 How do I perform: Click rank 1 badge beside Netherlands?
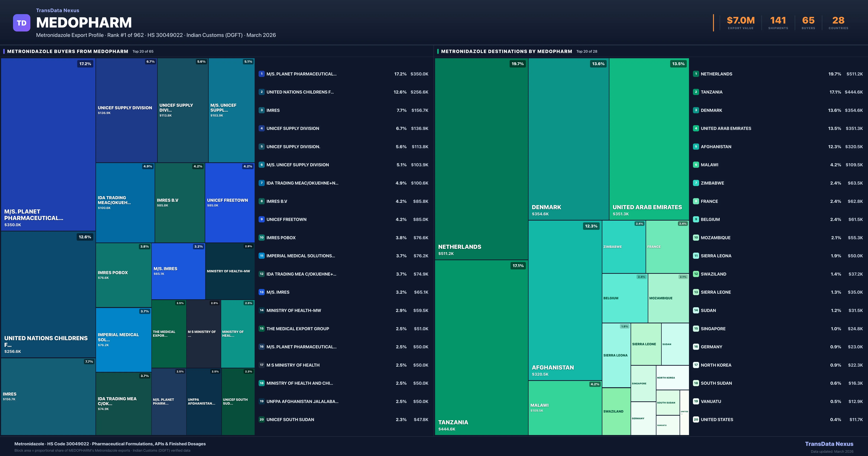(696, 74)
